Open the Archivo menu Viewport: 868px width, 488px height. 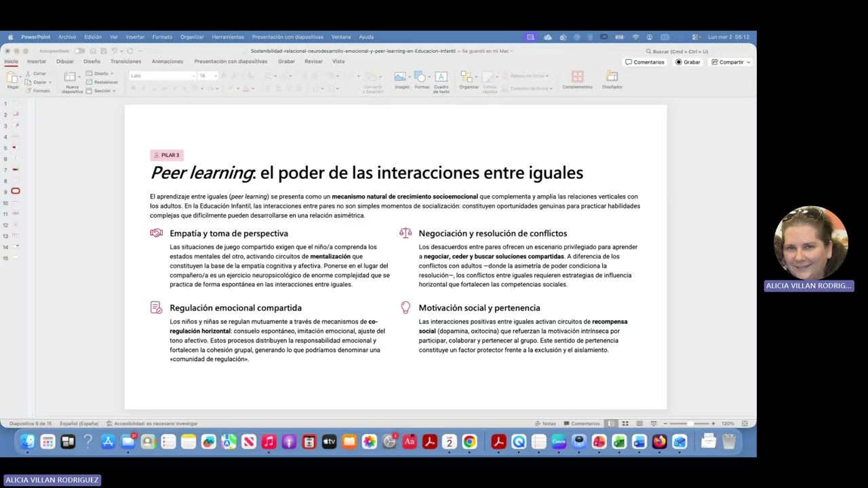[x=67, y=37]
